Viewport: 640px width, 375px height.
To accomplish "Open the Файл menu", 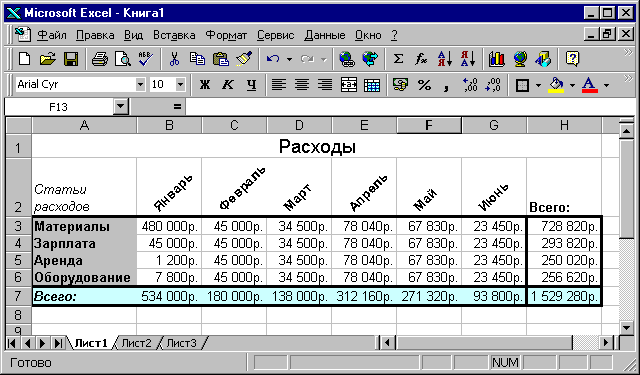I will [52, 35].
